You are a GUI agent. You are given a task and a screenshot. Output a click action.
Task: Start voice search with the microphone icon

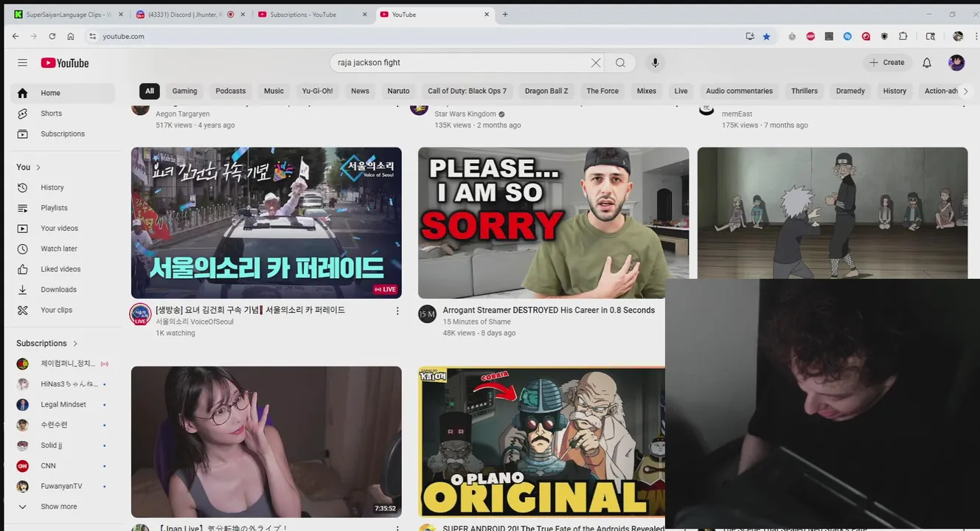[x=655, y=63]
